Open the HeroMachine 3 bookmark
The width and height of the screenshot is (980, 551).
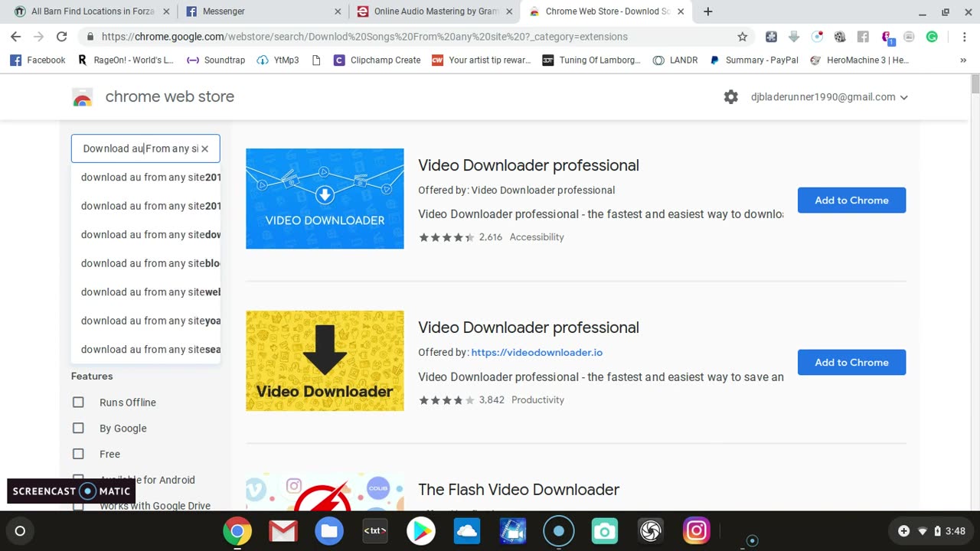click(x=860, y=60)
